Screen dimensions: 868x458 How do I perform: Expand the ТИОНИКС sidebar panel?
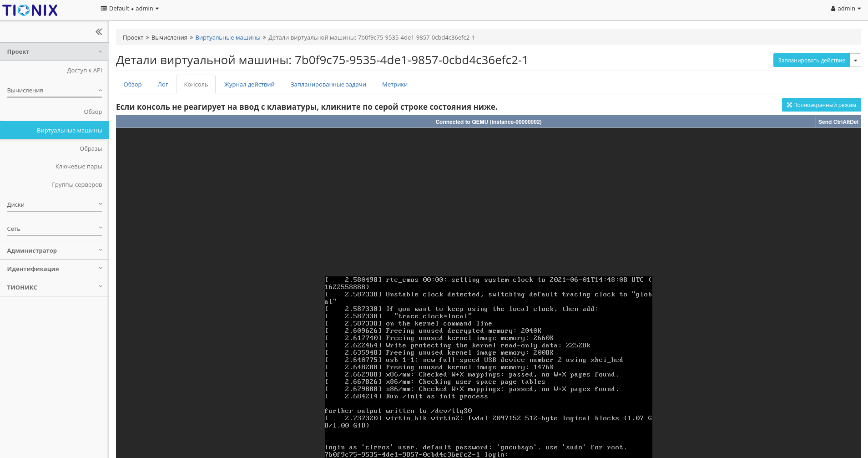[55, 287]
